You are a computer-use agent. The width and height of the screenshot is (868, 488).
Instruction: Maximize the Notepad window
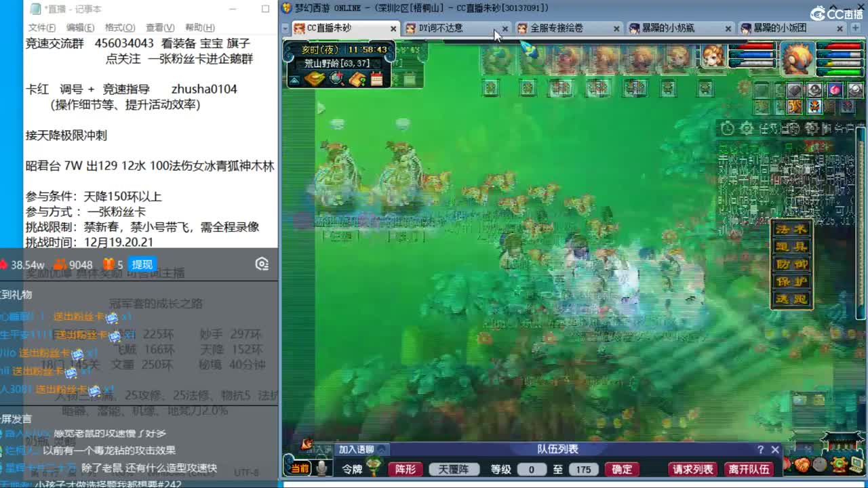click(265, 9)
